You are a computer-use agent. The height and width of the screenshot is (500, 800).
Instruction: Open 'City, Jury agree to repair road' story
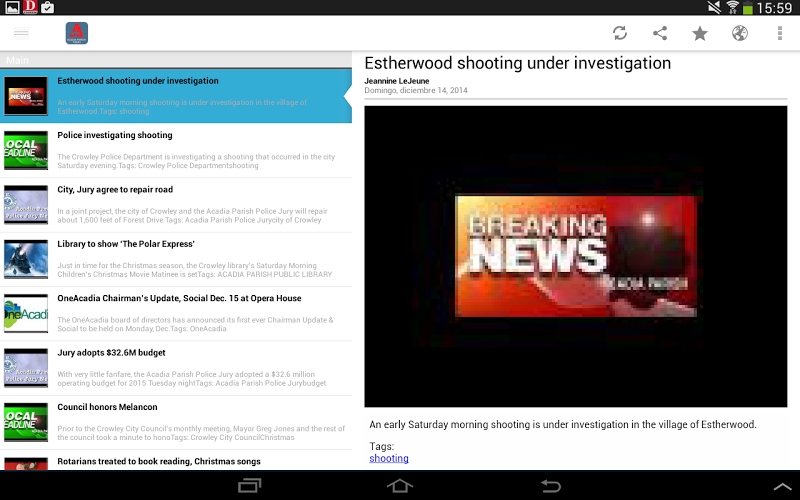coord(176,205)
